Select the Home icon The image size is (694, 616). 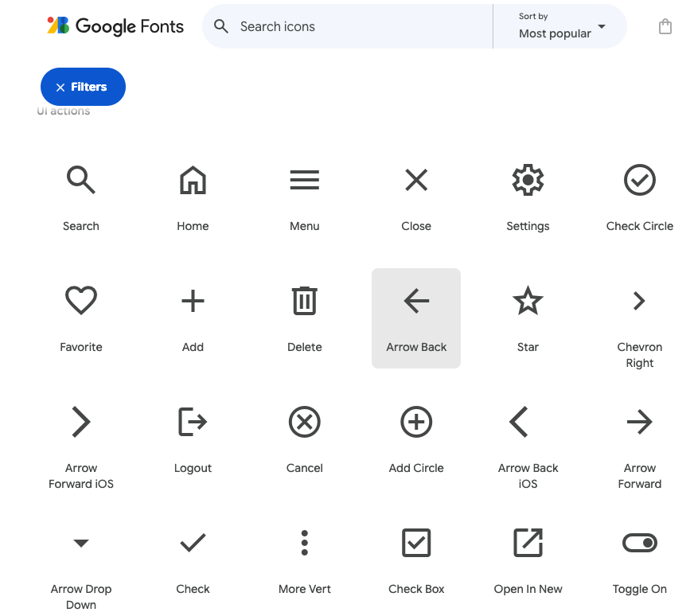coord(193,181)
